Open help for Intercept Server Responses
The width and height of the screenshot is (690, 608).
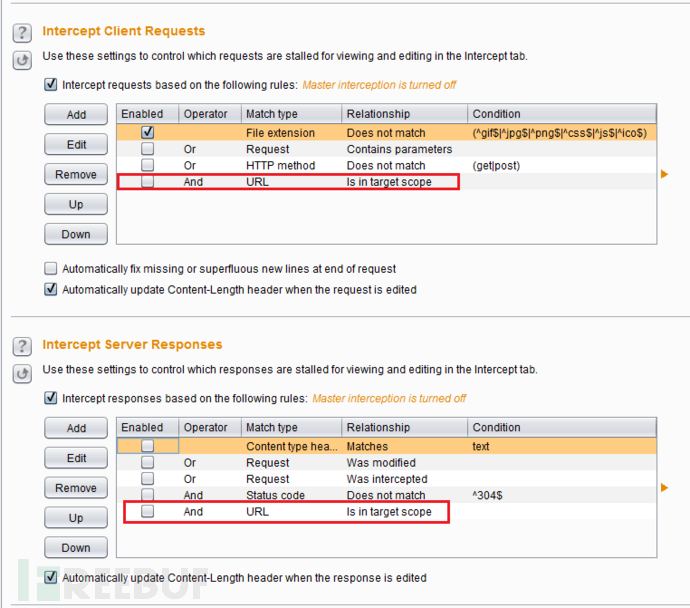22,347
